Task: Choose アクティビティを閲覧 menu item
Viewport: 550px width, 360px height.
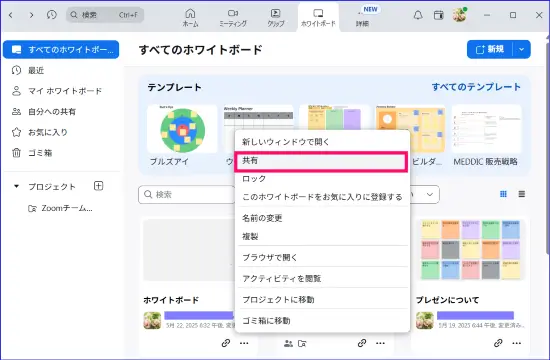Action: click(x=323, y=279)
